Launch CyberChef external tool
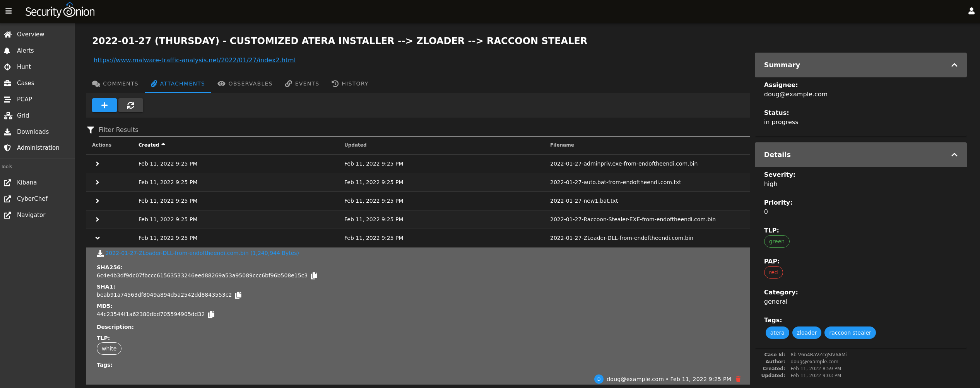The height and width of the screenshot is (388, 980). click(x=38, y=198)
